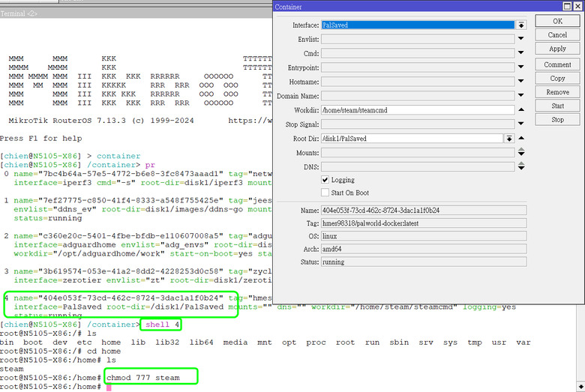Image resolution: width=585 pixels, height=392 pixels.
Task: Click the Interface field showing PalSaved
Action: click(418, 25)
